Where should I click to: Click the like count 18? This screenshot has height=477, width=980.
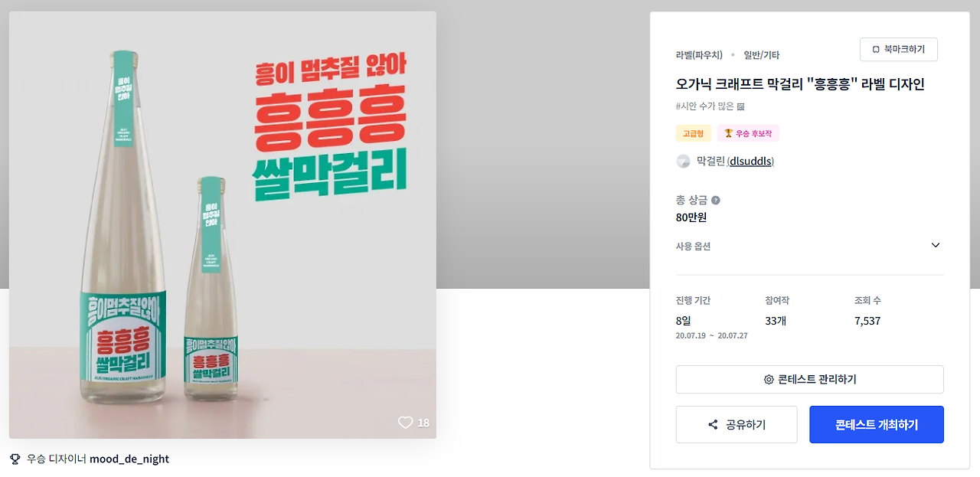click(423, 423)
